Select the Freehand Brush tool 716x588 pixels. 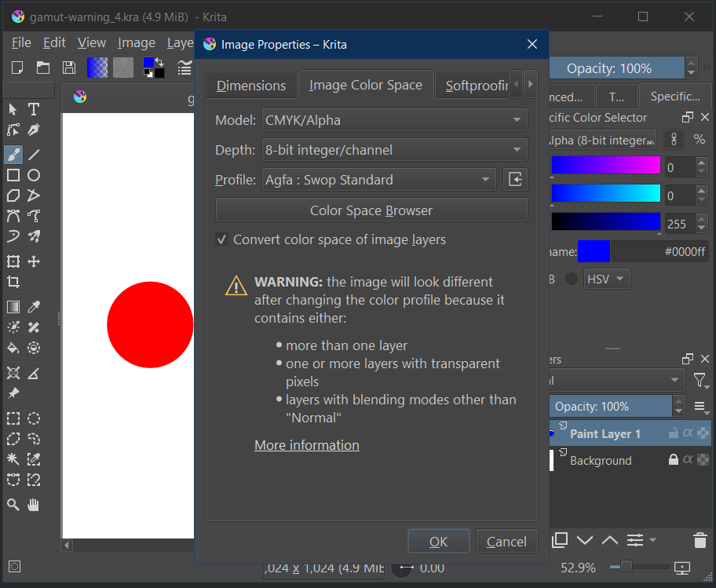point(13,154)
